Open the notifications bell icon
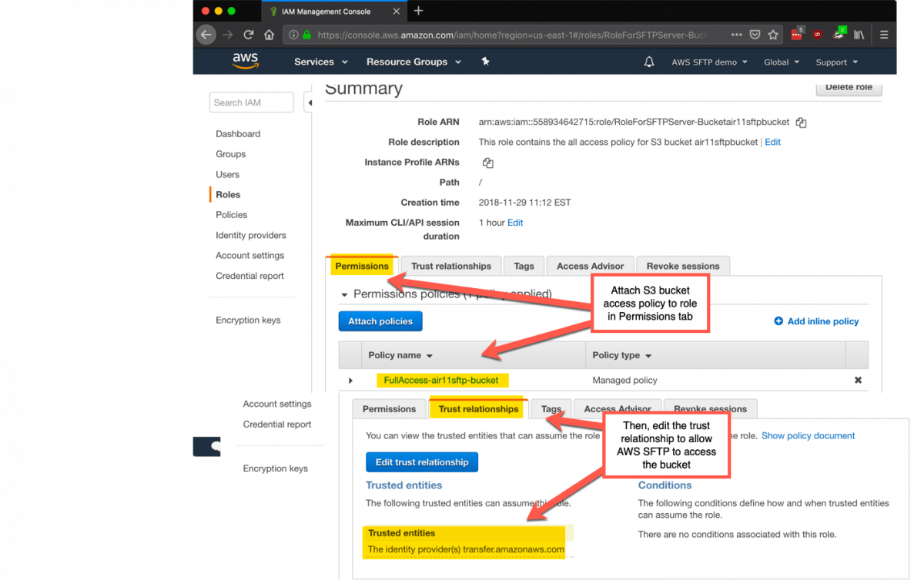 click(649, 62)
